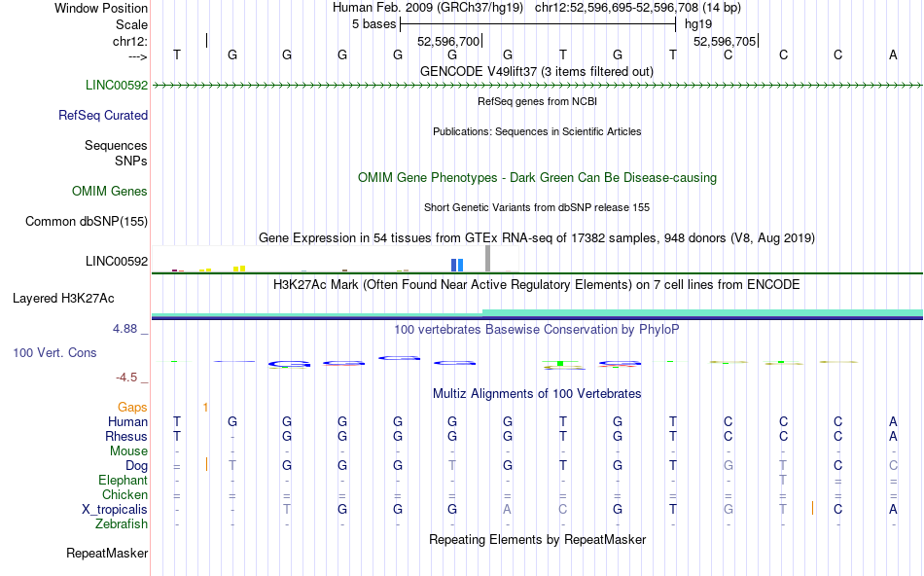The image size is (924, 576).
Task: Click the OMIM Genes track label
Action: pos(109,191)
